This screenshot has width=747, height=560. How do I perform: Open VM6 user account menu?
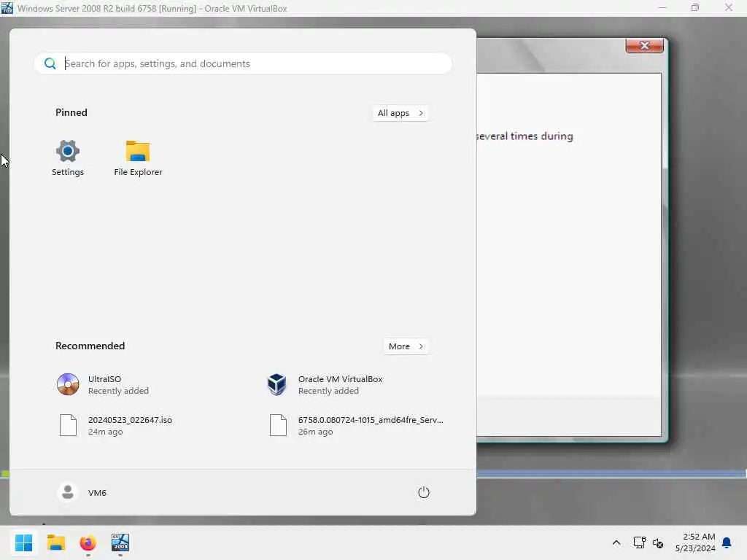click(82, 492)
